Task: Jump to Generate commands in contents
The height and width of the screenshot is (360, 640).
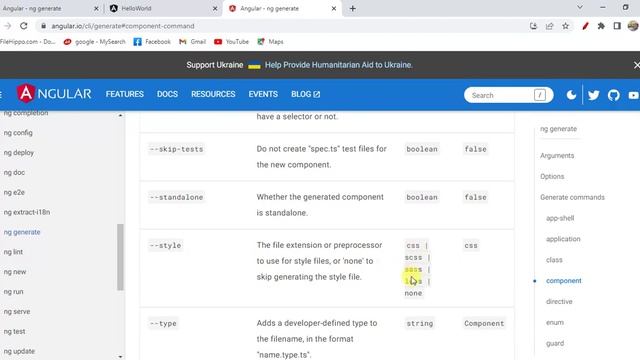Action: 572,197
